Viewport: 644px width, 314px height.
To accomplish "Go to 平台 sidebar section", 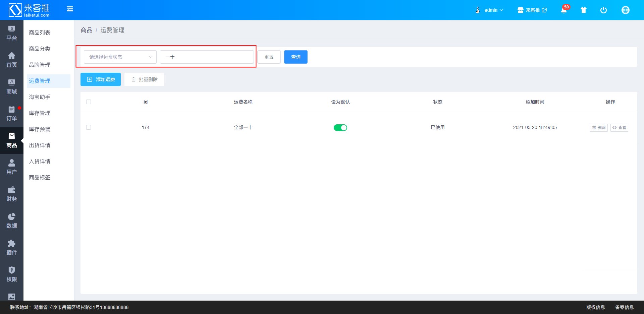I will (x=12, y=34).
